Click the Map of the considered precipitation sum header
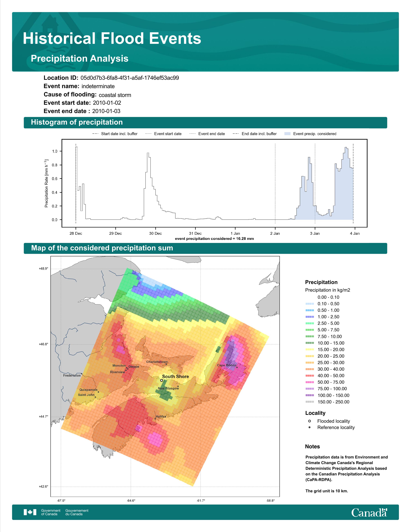 [205, 248]
